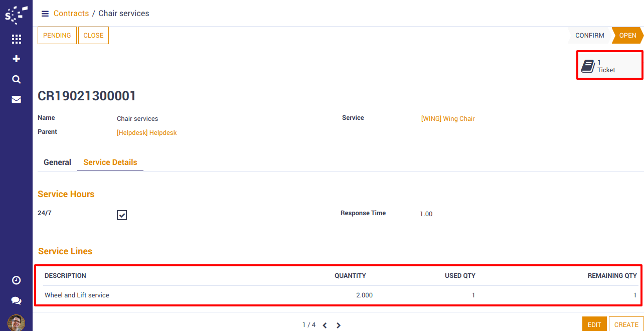This screenshot has height=331, width=644.
Task: Open search via magnifier icon
Action: point(16,79)
